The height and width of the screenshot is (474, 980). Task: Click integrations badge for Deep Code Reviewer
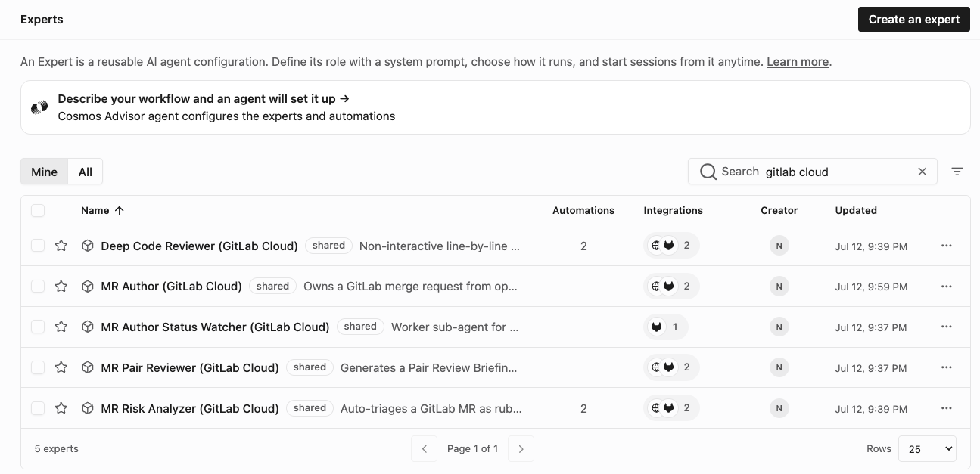pos(671,246)
